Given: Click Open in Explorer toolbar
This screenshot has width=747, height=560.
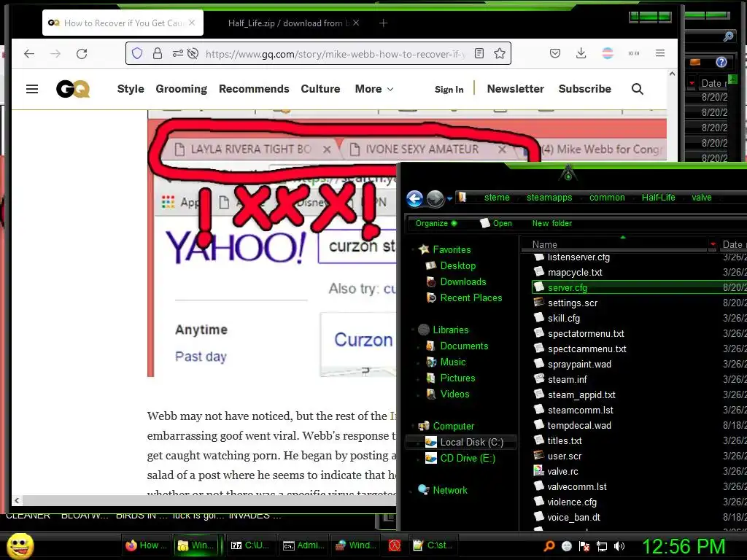Looking at the screenshot, I should click(496, 223).
